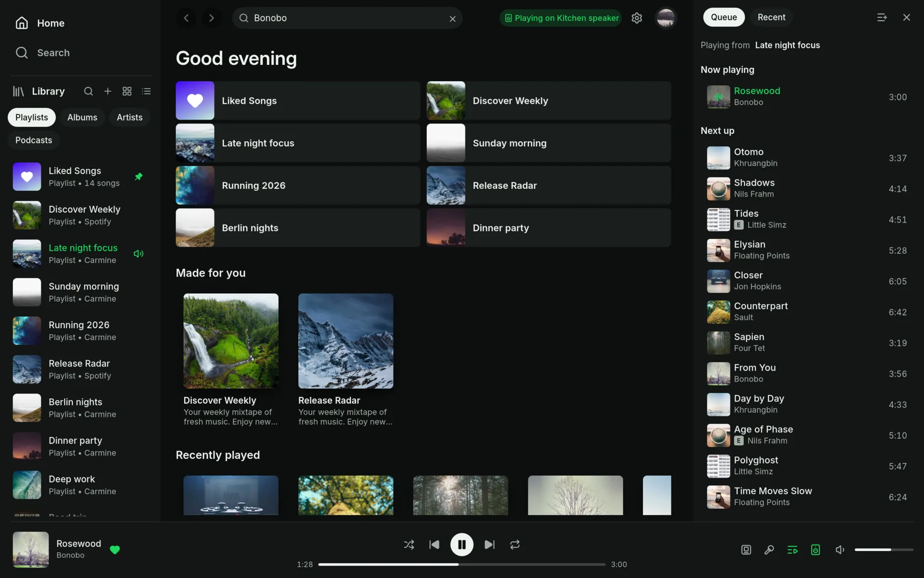Image resolution: width=924 pixels, height=578 pixels.
Task: Go back with the left arrow
Action: pos(186,18)
